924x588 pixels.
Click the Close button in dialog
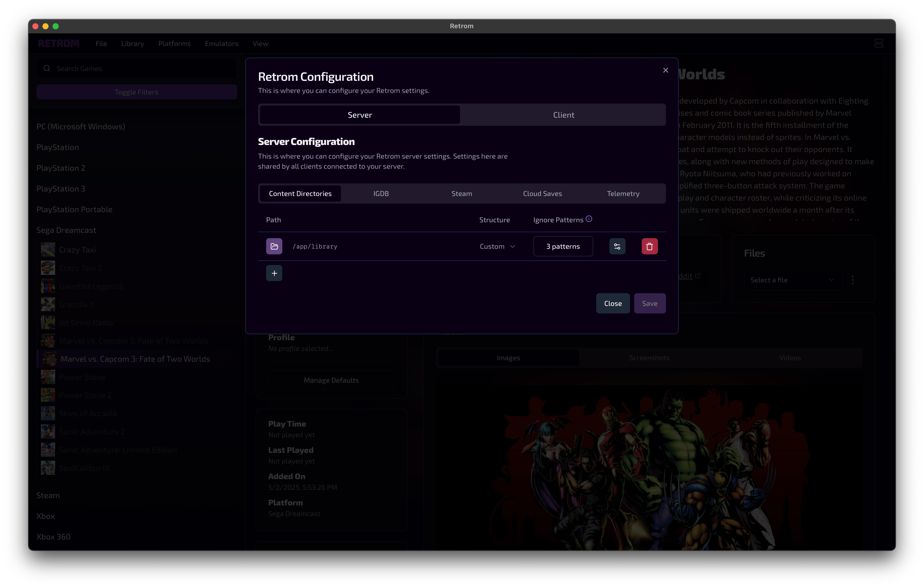click(x=613, y=303)
